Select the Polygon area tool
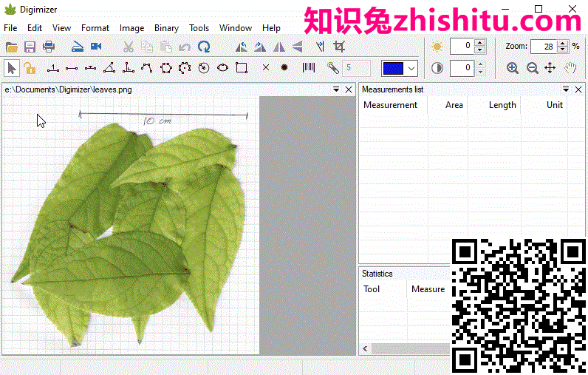The height and width of the screenshot is (375, 588). (165, 68)
